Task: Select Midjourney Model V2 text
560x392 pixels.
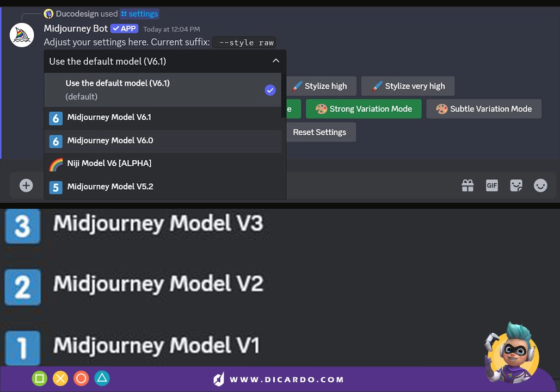Action: [158, 284]
